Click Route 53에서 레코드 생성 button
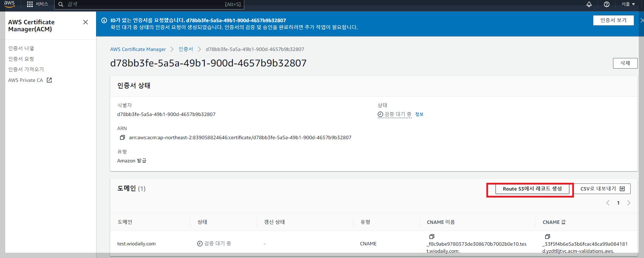Image resolution: width=644 pixels, height=258 pixels. pos(532,189)
